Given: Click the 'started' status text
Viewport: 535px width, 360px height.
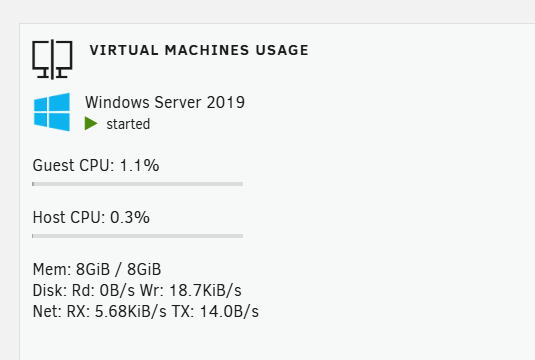Looking at the screenshot, I should pyautogui.click(x=128, y=124).
